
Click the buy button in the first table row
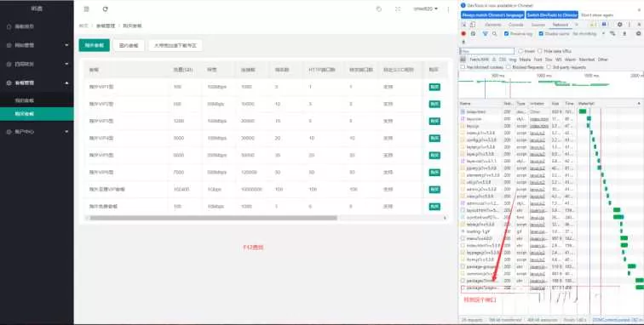point(434,87)
